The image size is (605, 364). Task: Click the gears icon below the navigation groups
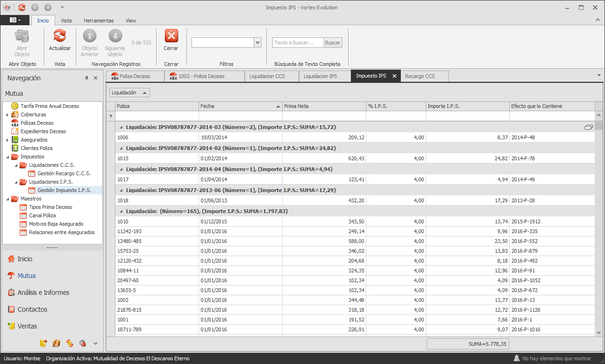click(83, 343)
